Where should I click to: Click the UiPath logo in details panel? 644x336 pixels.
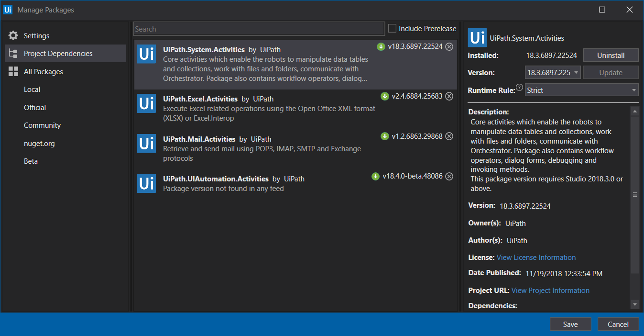pyautogui.click(x=477, y=37)
